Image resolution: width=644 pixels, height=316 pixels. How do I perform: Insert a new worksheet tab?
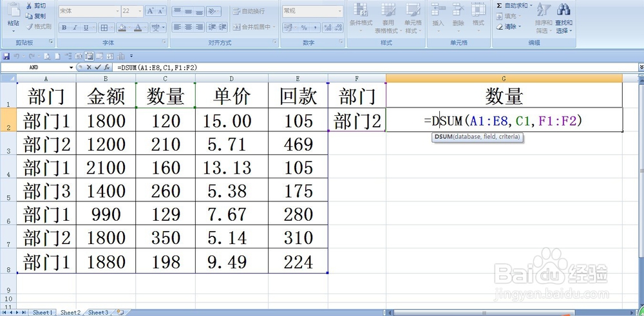pos(120,312)
